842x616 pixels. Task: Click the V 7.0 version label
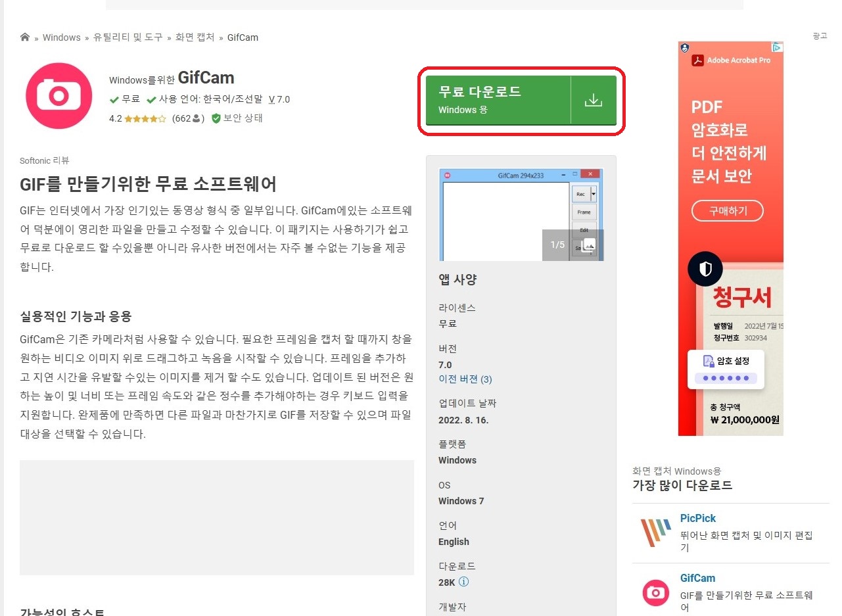pyautogui.click(x=279, y=100)
